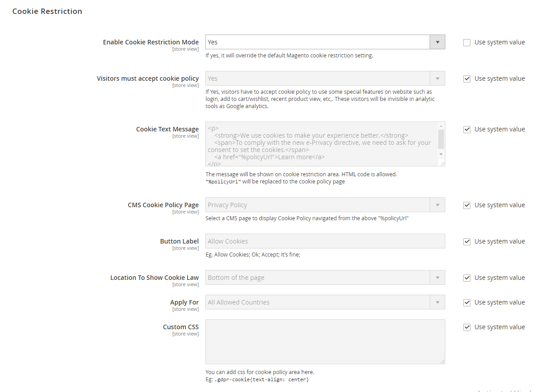Image resolution: width=535 pixels, height=392 pixels.
Task: Disable Use system value for Apply For
Action: click(x=467, y=303)
